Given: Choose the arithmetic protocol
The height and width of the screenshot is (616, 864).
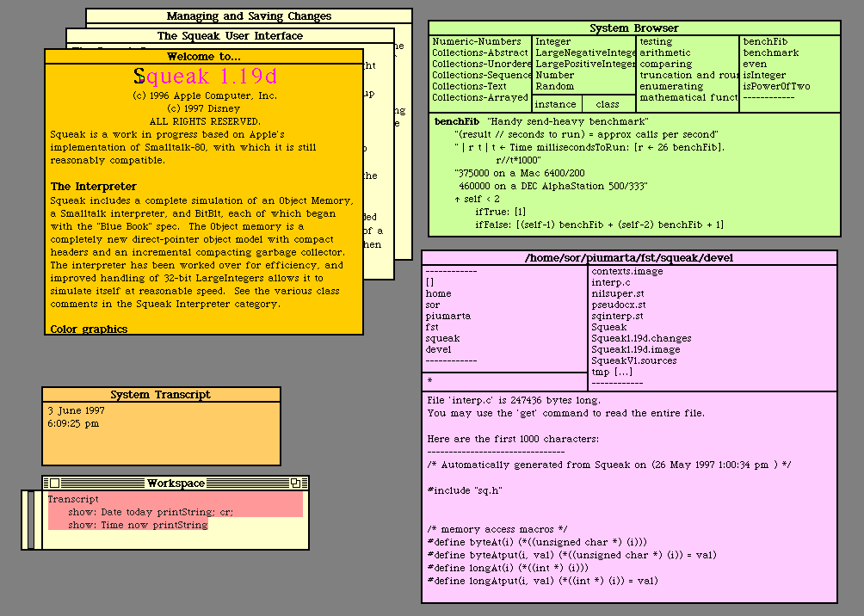Looking at the screenshot, I should (x=665, y=52).
